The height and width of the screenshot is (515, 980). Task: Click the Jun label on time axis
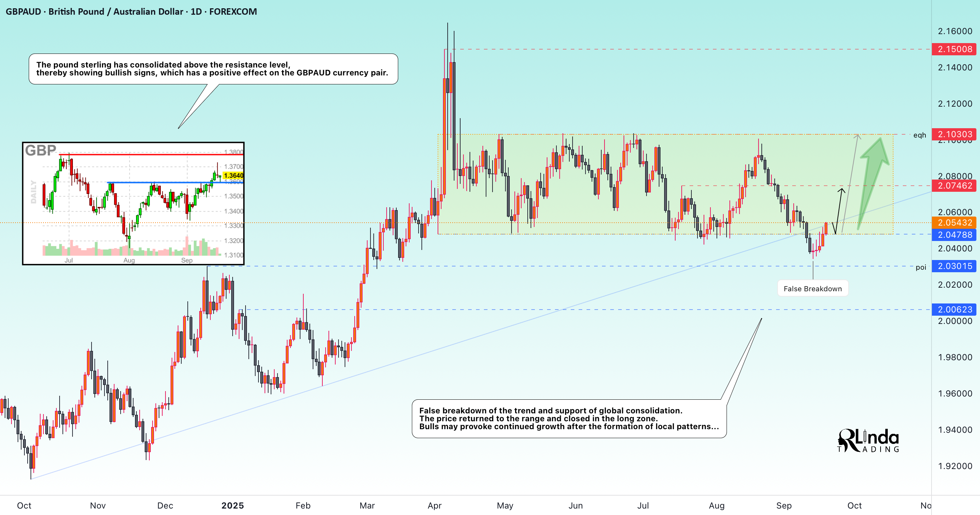click(x=575, y=506)
